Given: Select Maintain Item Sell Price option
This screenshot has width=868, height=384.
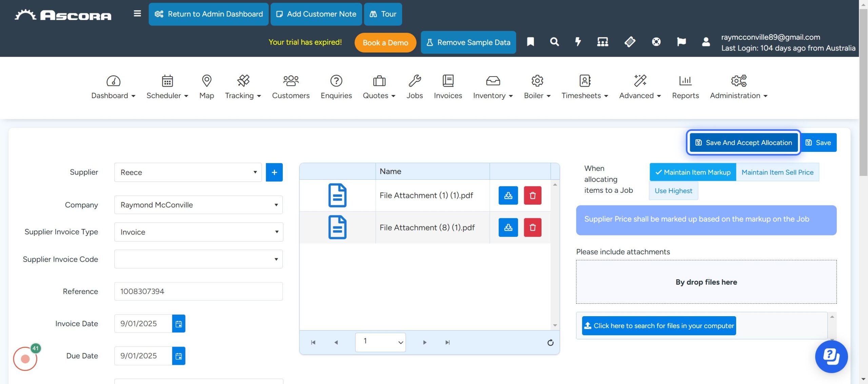Looking at the screenshot, I should (777, 172).
